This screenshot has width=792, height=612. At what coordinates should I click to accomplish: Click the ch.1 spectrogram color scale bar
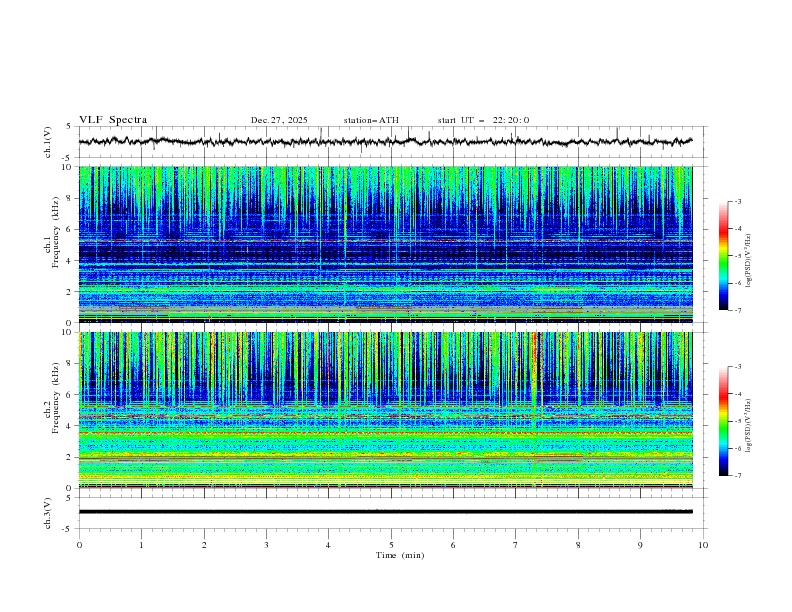coord(723,256)
